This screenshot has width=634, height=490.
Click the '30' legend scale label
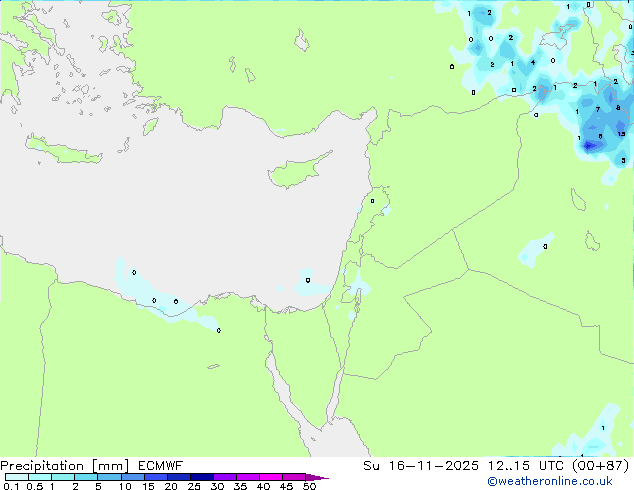click(x=217, y=486)
